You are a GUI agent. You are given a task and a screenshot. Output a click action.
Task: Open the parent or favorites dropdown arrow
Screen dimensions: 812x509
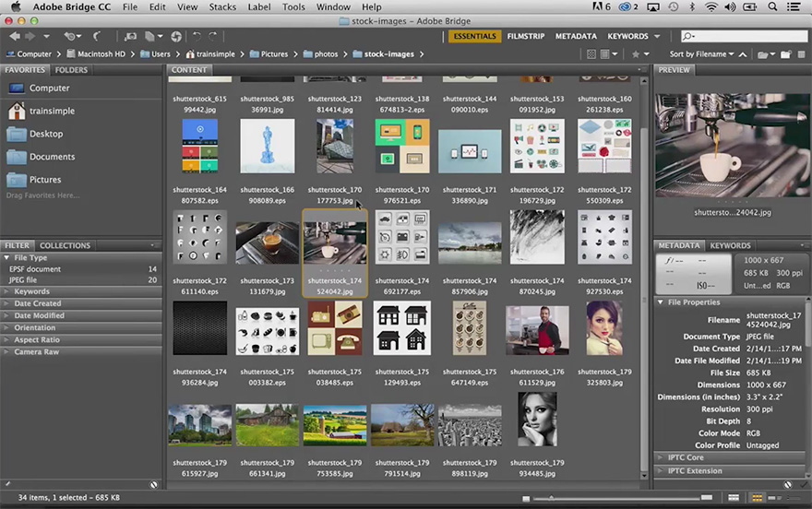[47, 36]
